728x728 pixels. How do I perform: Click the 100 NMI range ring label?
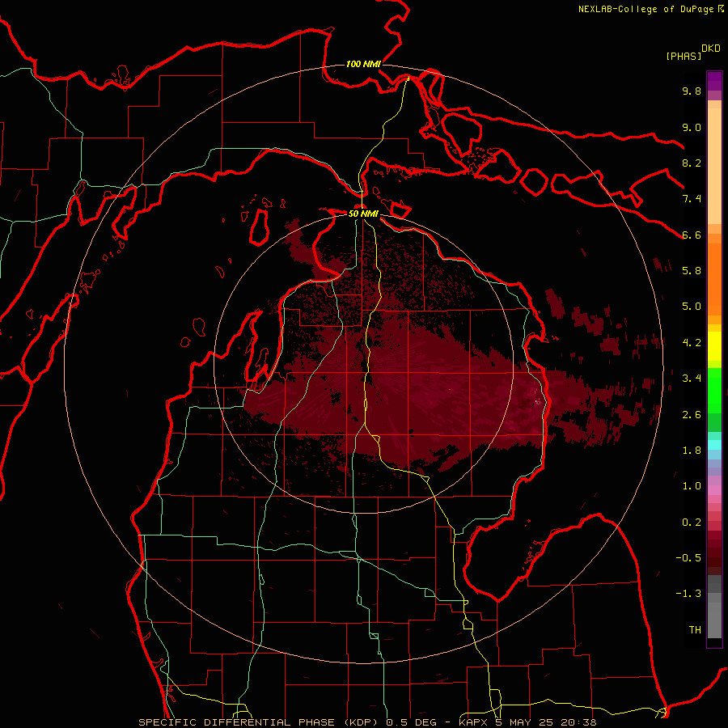363,64
